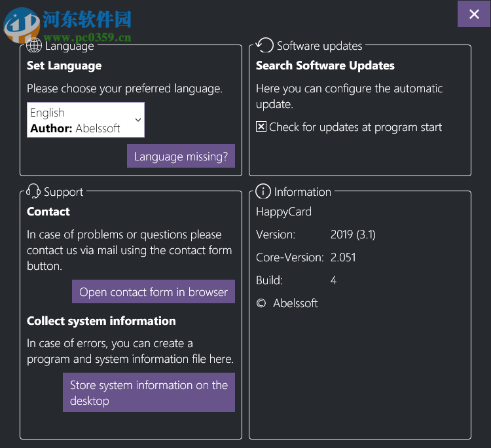Click the Abelssoft copyright text

(x=295, y=303)
